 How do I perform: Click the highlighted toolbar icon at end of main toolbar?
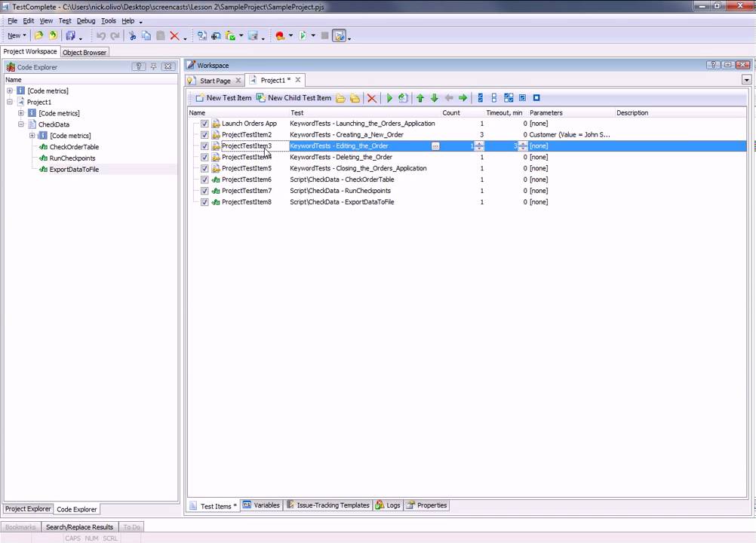tap(340, 35)
